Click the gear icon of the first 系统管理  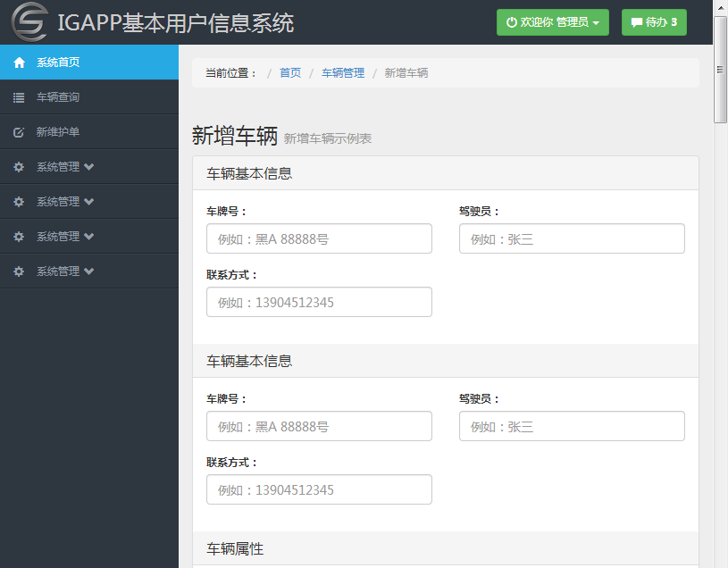click(x=19, y=167)
